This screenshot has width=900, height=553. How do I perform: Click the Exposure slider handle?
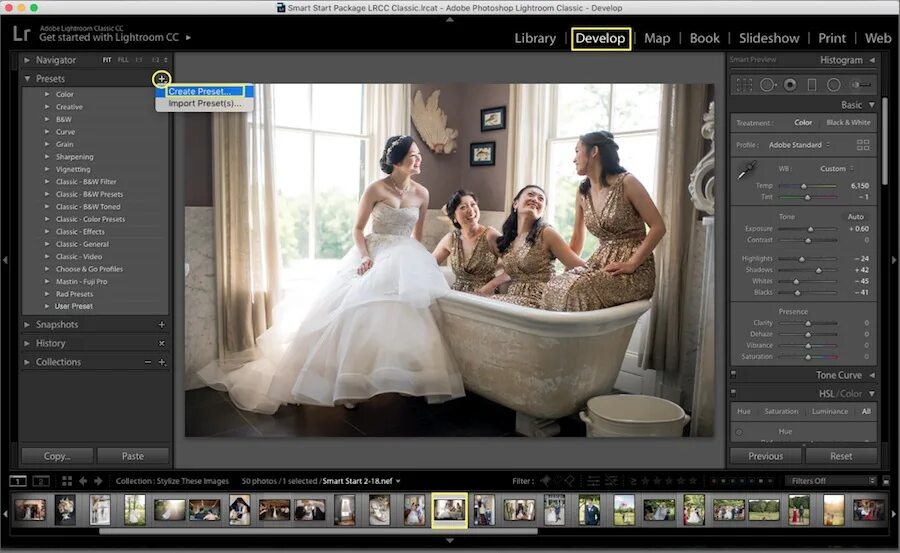810,229
